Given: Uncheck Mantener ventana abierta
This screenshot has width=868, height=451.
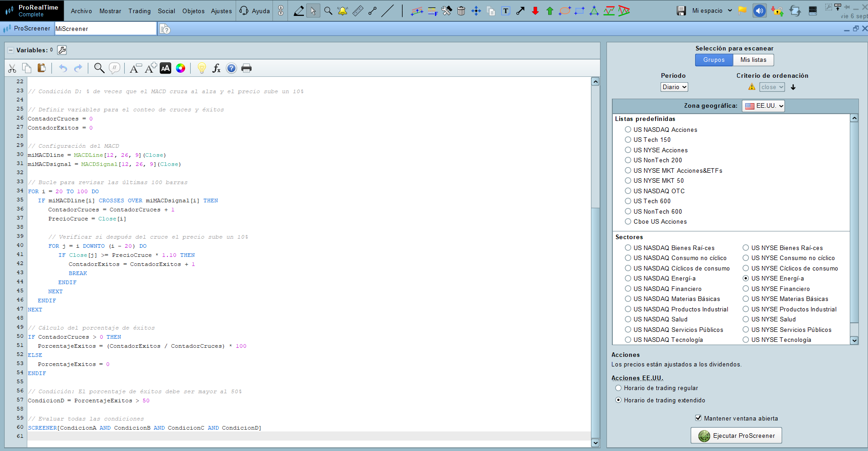Looking at the screenshot, I should [698, 418].
